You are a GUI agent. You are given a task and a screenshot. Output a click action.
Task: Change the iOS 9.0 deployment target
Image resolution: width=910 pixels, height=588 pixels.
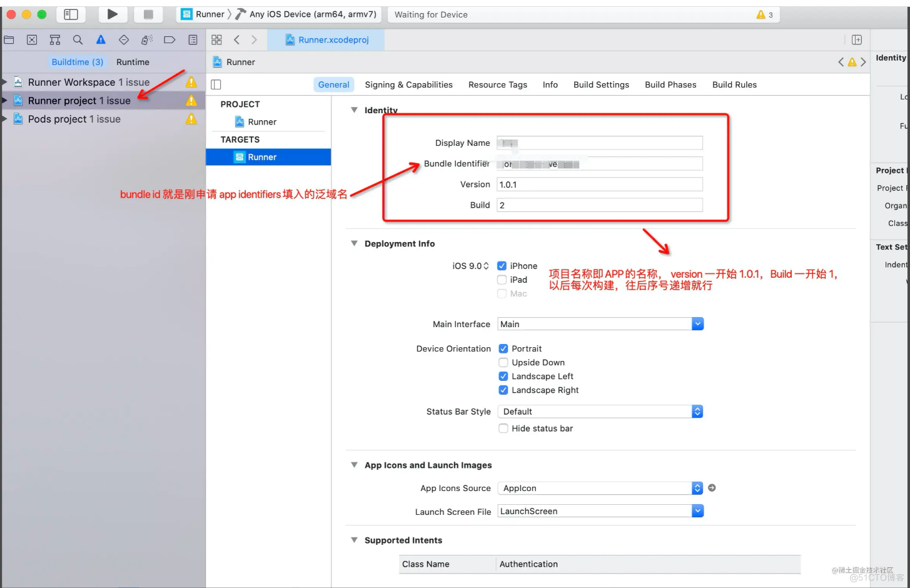pos(470,266)
